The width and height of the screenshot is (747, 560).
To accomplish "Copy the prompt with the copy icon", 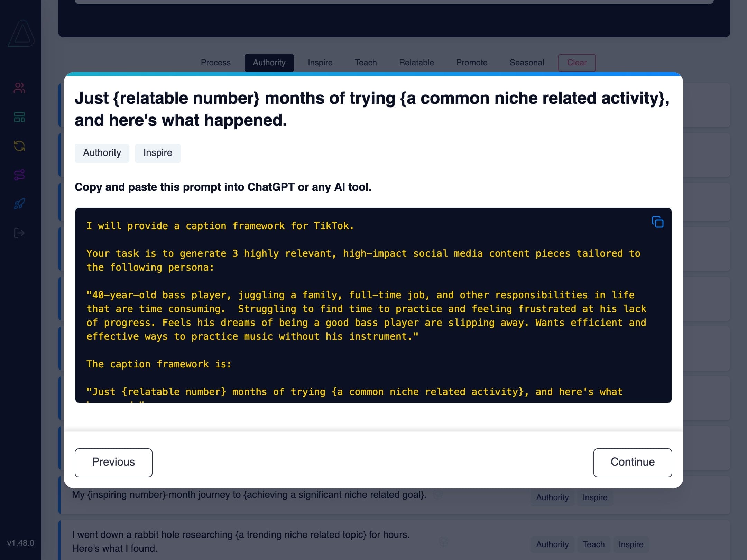I will coord(657,222).
